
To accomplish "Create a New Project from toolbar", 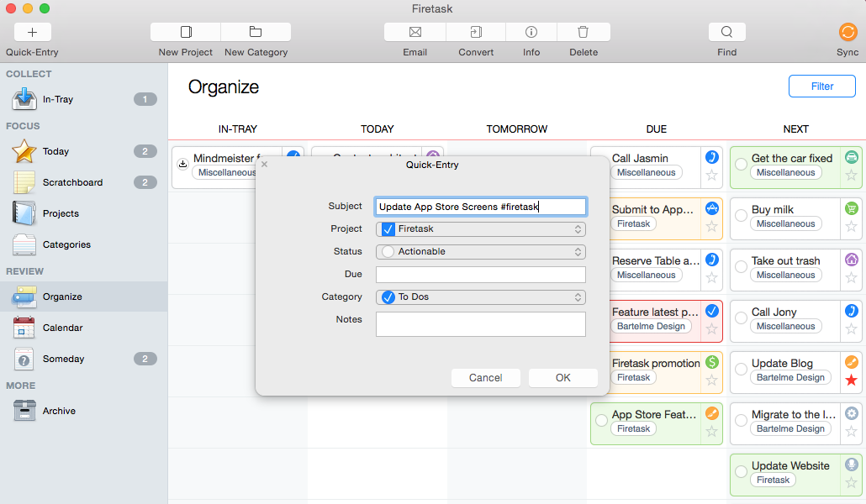I will tap(186, 32).
